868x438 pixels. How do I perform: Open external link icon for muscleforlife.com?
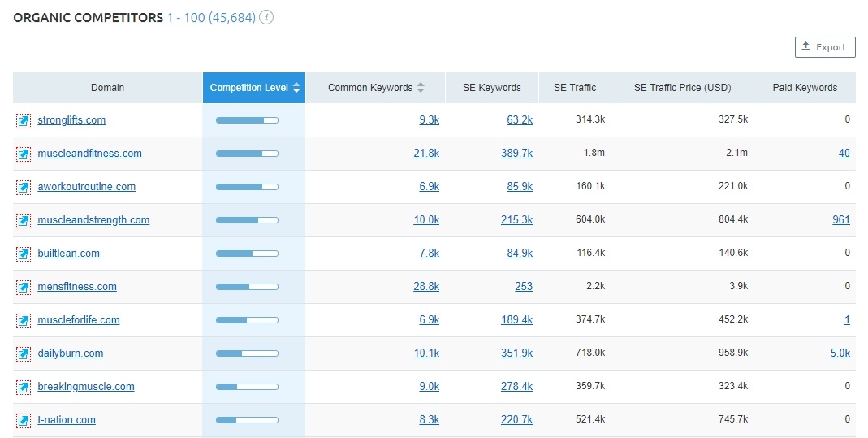point(24,320)
